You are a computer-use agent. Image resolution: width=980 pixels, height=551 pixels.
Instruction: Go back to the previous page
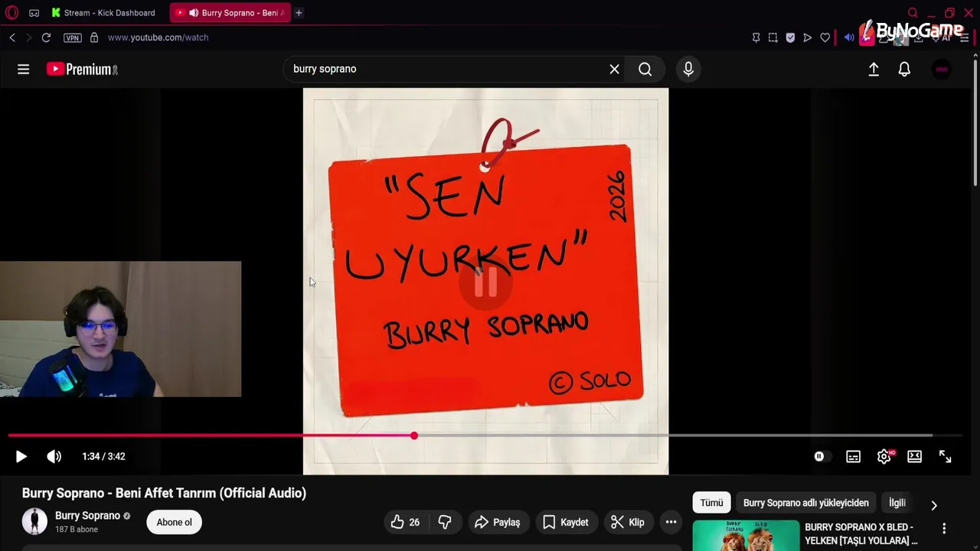click(x=12, y=37)
